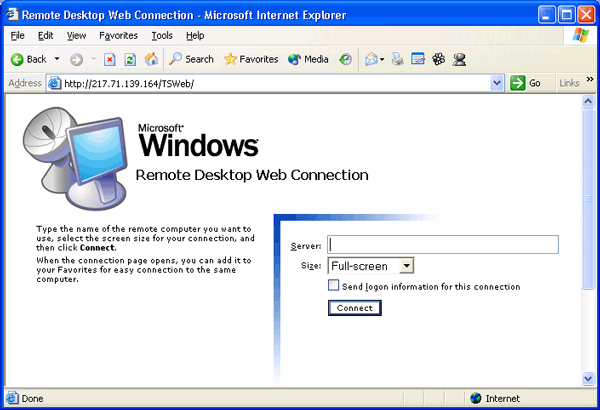Print the page with printer icon

point(398,59)
